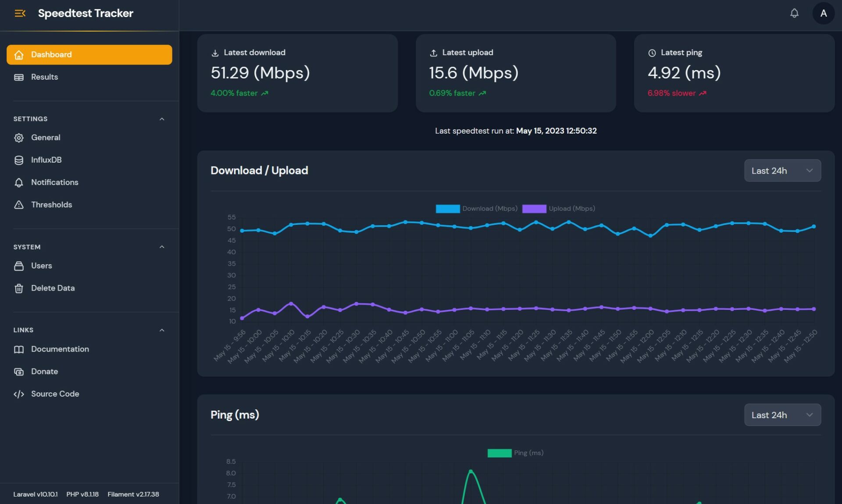Collapse the SETTINGS section
This screenshot has width=842, height=504.
[162, 119]
